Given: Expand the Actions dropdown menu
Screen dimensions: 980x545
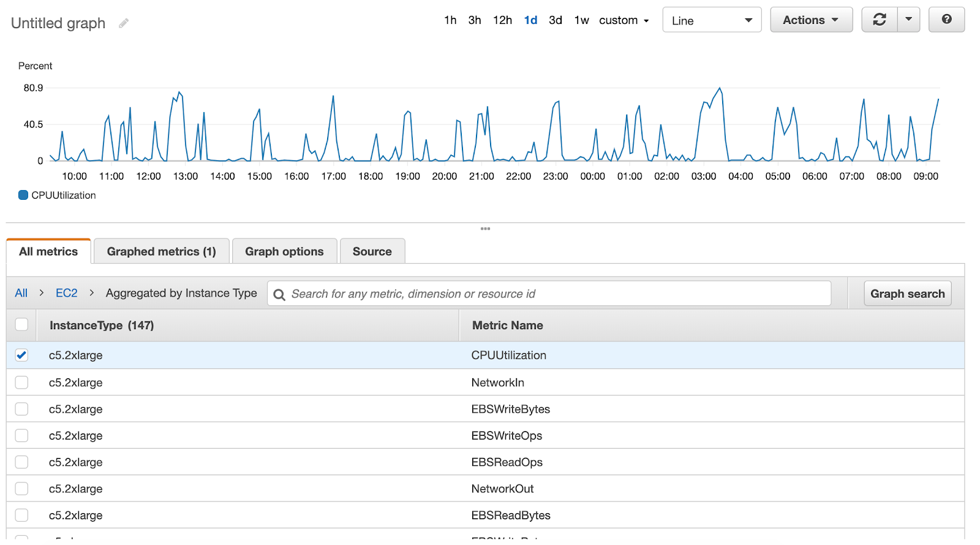Looking at the screenshot, I should tap(811, 20).
